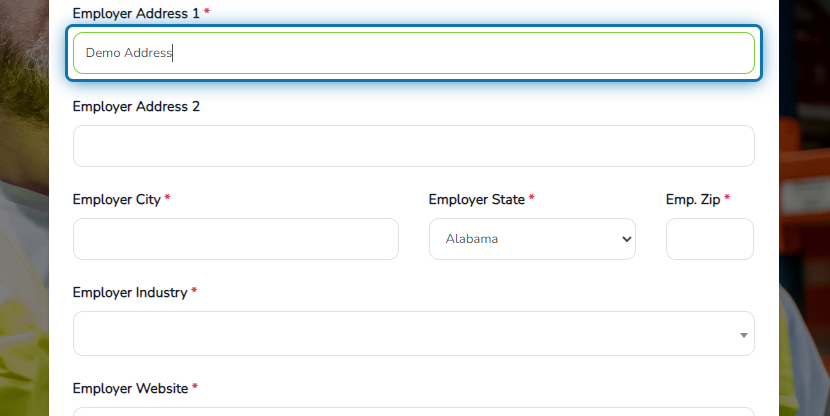Click the Employer State label

click(x=476, y=200)
